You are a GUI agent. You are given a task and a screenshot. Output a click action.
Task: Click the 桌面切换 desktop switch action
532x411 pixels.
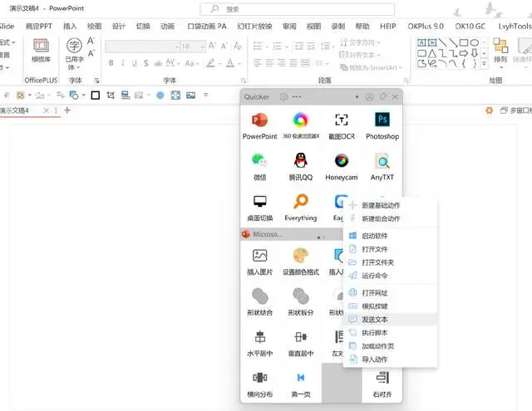(259, 208)
